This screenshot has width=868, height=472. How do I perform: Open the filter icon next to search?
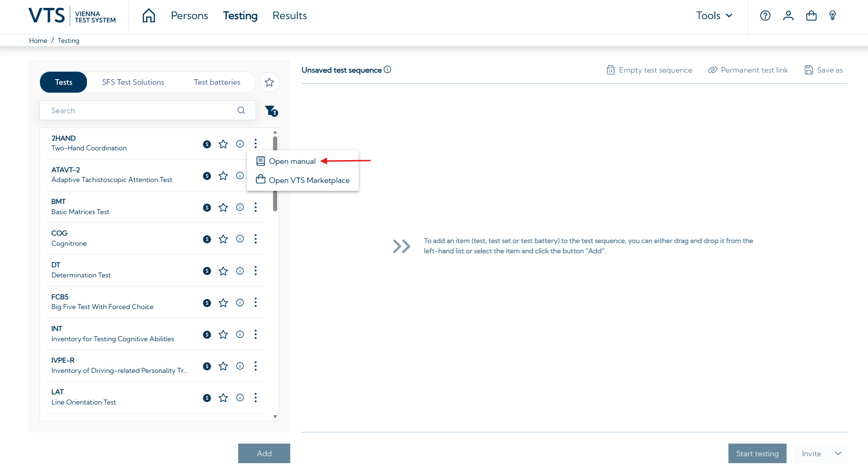click(271, 111)
